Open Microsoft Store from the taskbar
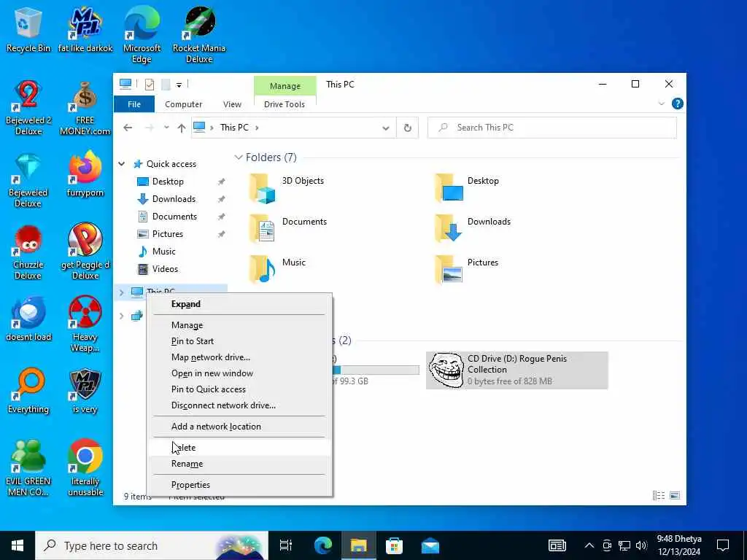The width and height of the screenshot is (747, 560). click(x=394, y=545)
